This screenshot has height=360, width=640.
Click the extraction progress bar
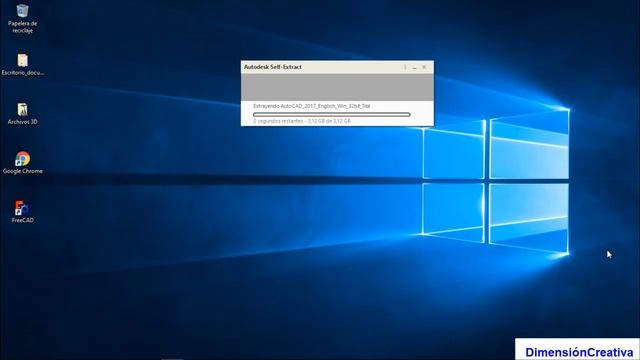331,115
